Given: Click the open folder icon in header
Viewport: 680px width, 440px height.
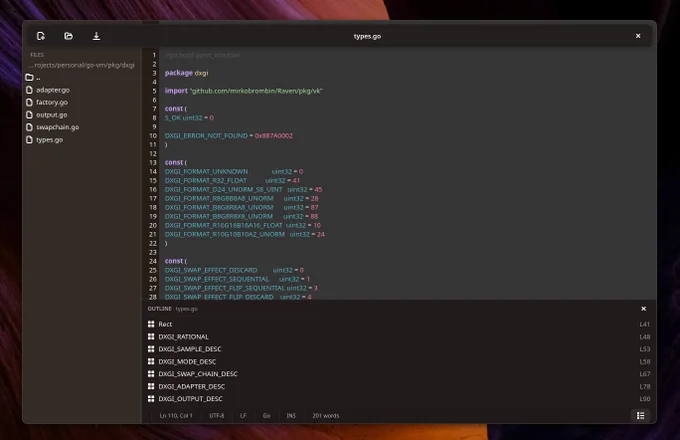Looking at the screenshot, I should 69,36.
